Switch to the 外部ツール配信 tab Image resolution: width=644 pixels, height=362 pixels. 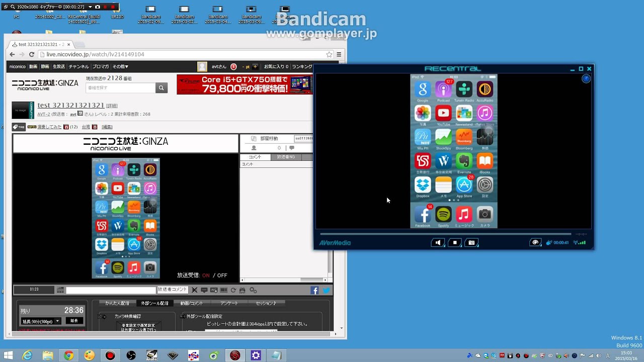click(154, 303)
